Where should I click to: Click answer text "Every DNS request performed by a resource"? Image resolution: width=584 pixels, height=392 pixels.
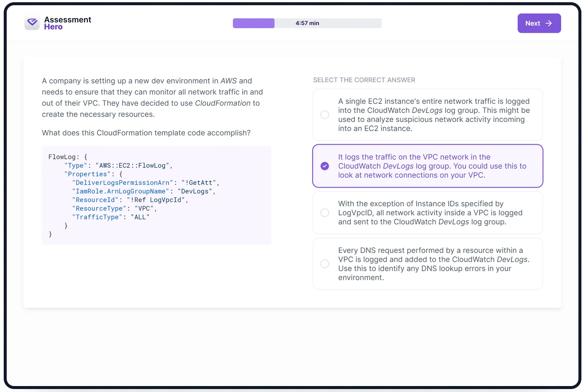click(x=434, y=264)
